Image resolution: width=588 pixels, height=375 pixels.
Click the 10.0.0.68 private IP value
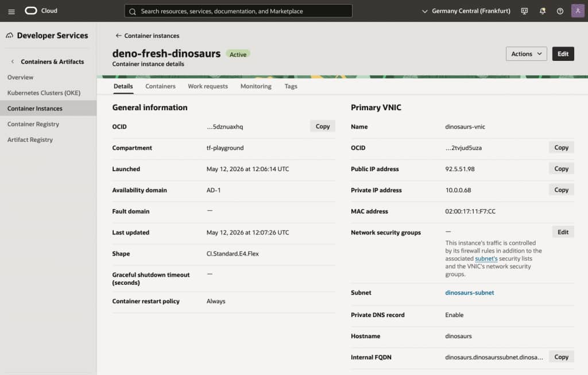pos(458,190)
